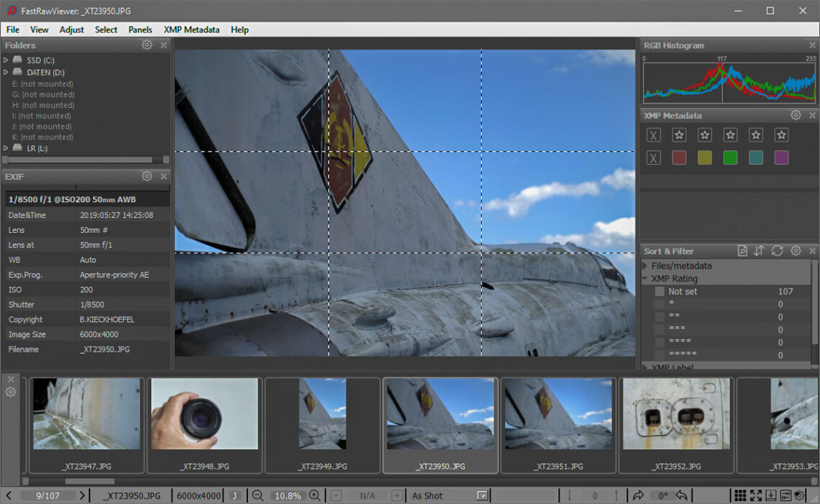Image resolution: width=820 pixels, height=504 pixels.
Task: Expand the DATEN (D:) drive folder
Action: [x=6, y=73]
